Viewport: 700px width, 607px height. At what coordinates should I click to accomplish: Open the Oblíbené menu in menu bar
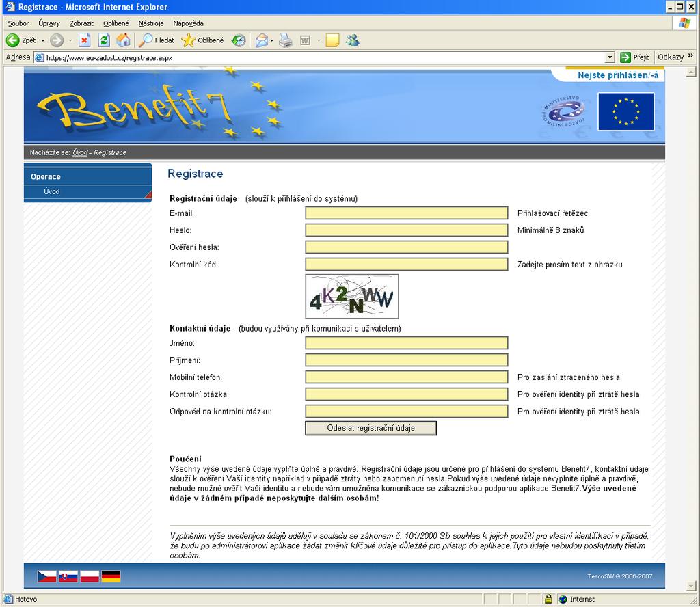pos(116,23)
